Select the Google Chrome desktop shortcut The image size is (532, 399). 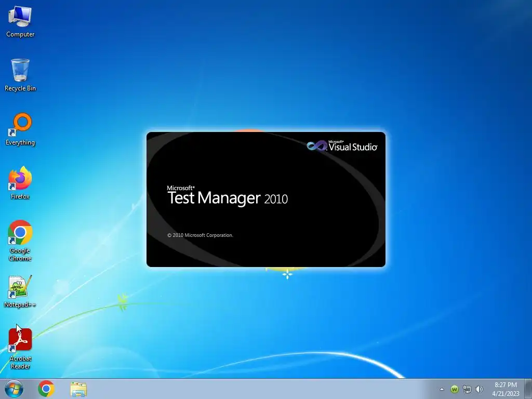point(20,241)
